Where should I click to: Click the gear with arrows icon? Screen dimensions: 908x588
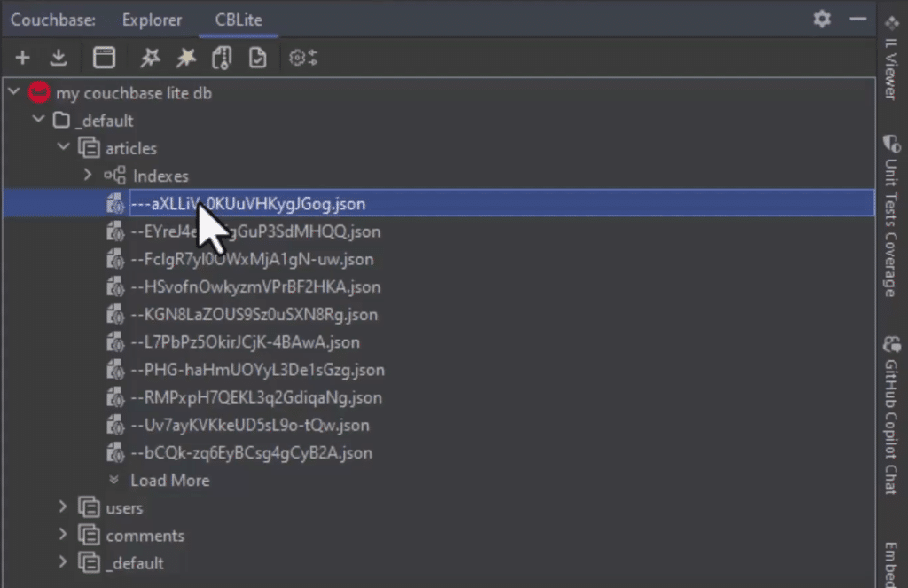pyautogui.click(x=302, y=59)
